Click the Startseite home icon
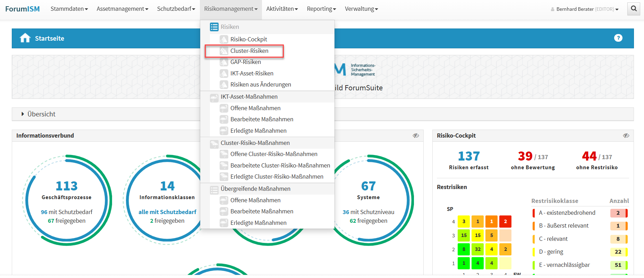Image resolution: width=644 pixels, height=278 pixels. [x=25, y=38]
